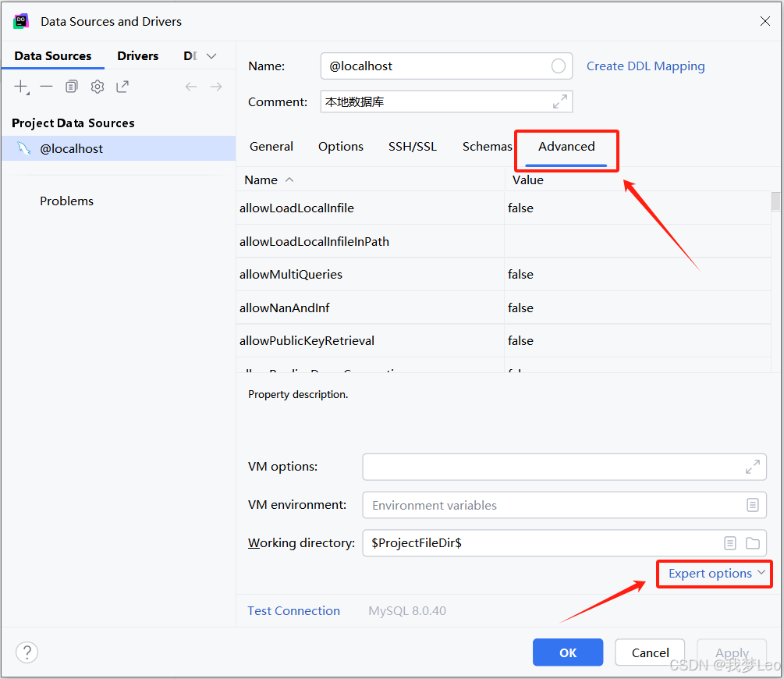
Task: Select the Problems item in sidebar
Action: point(66,201)
